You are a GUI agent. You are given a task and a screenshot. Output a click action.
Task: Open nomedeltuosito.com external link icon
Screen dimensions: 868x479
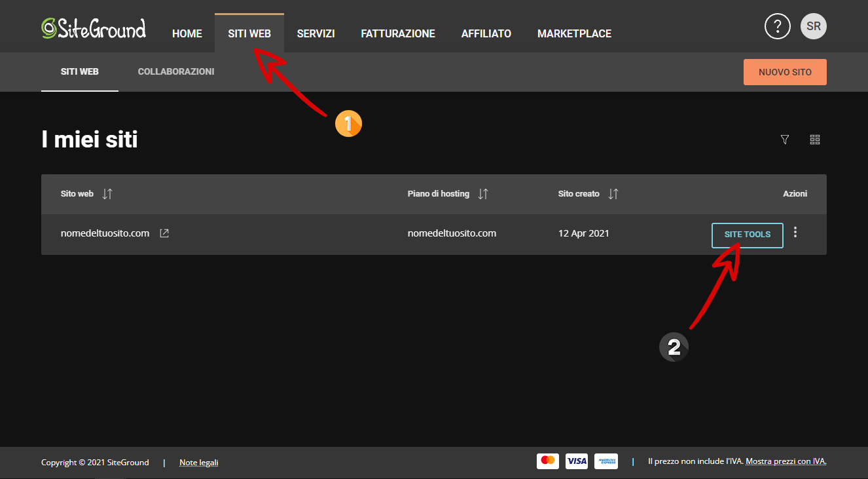tap(164, 233)
